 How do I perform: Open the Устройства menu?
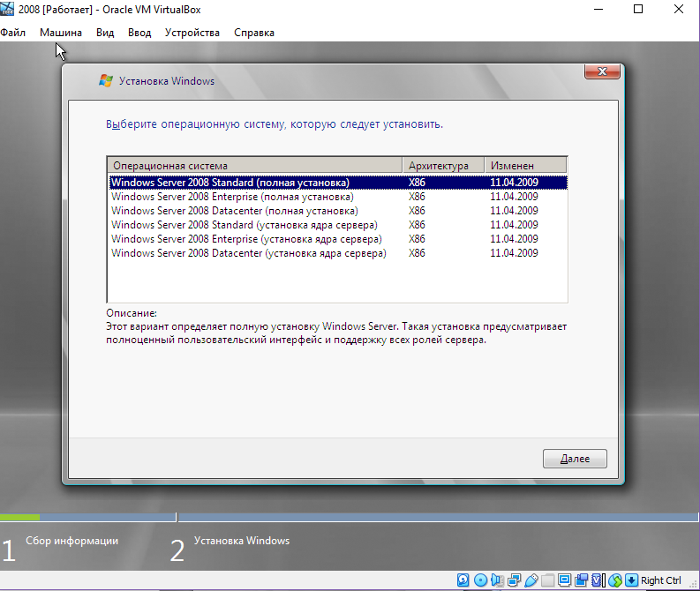[192, 33]
